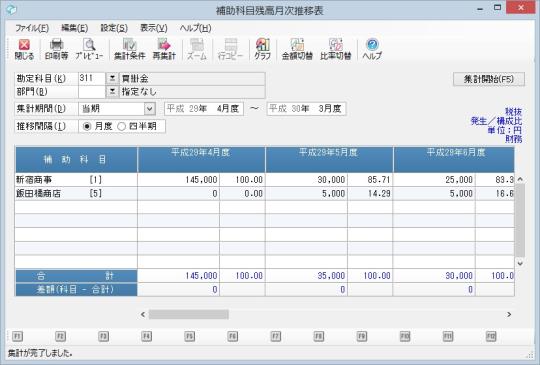Screen dimensions: 540x365
Task: Expand the 勘定科目 account dropdown button
Action: (112, 79)
